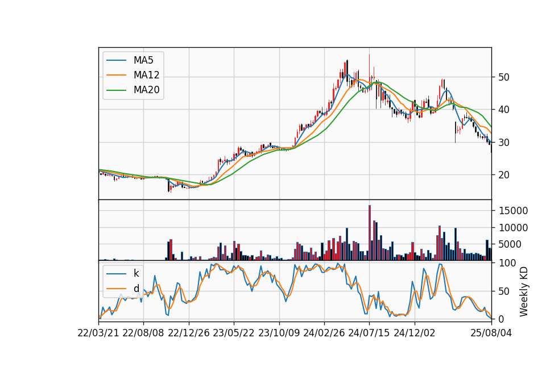The image size is (546, 392).
Task: Click the 24/07/15 date tick label
Action: pyautogui.click(x=369, y=333)
